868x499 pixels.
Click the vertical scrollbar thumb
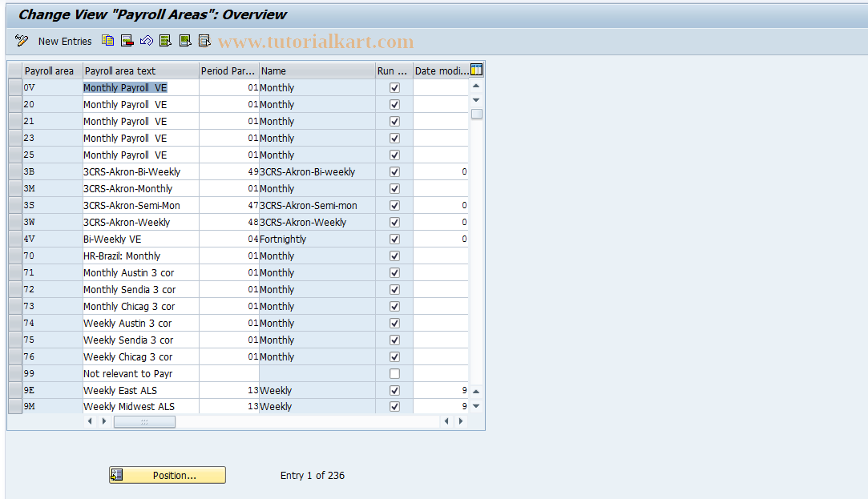pos(477,114)
